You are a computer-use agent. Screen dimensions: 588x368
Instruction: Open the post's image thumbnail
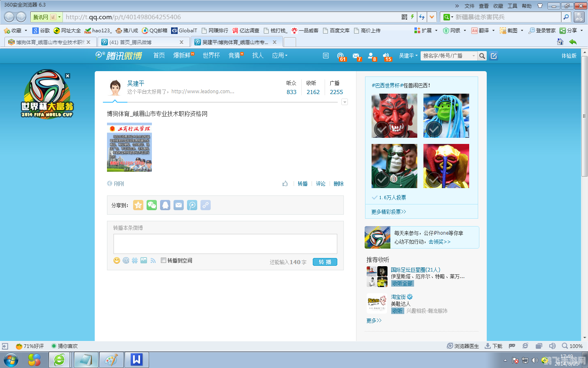pyautogui.click(x=129, y=147)
